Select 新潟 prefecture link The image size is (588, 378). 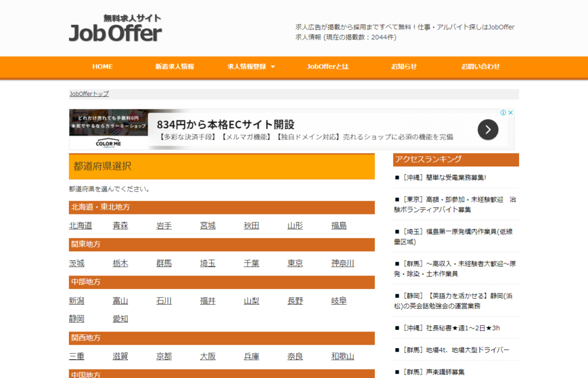pos(77,301)
